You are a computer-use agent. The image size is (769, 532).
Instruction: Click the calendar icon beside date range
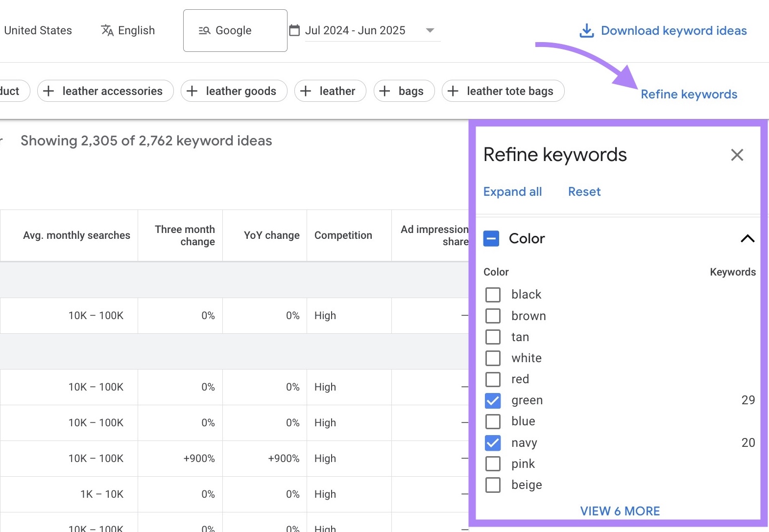click(x=294, y=30)
